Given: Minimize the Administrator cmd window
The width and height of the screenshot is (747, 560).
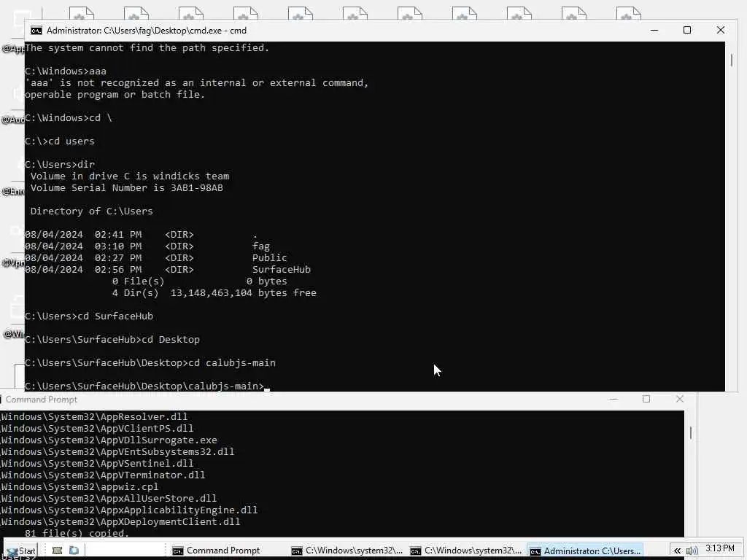Looking at the screenshot, I should click(654, 30).
